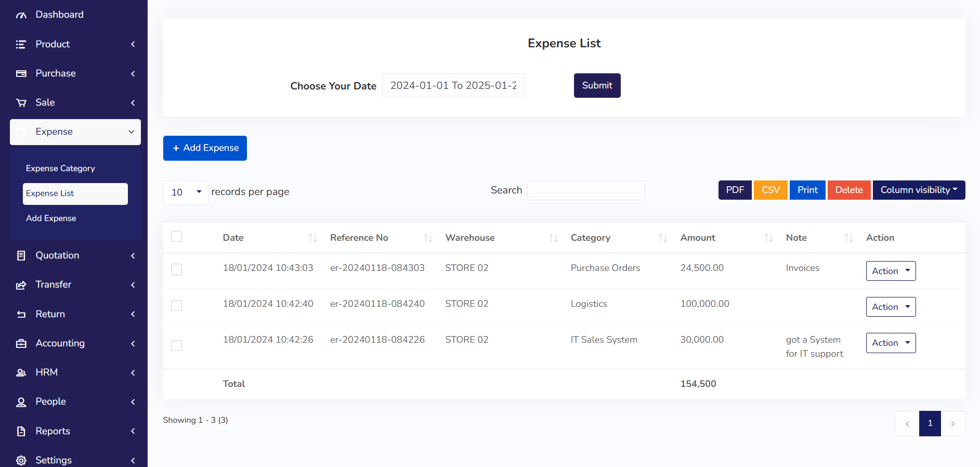Export the expense list as PDF

click(735, 190)
